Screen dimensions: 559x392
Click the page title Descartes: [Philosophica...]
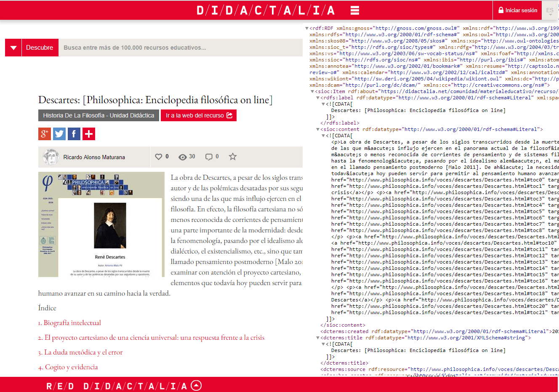click(155, 100)
